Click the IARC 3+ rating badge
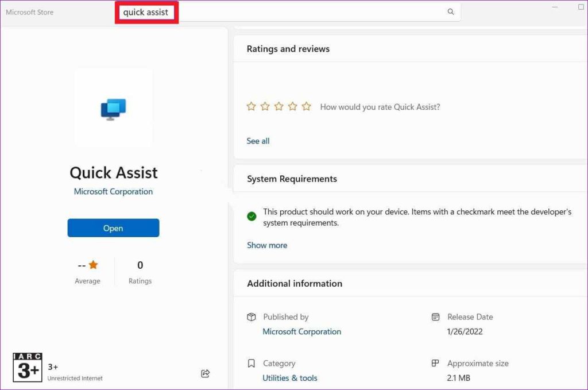This screenshot has width=588, height=390. 28,368
